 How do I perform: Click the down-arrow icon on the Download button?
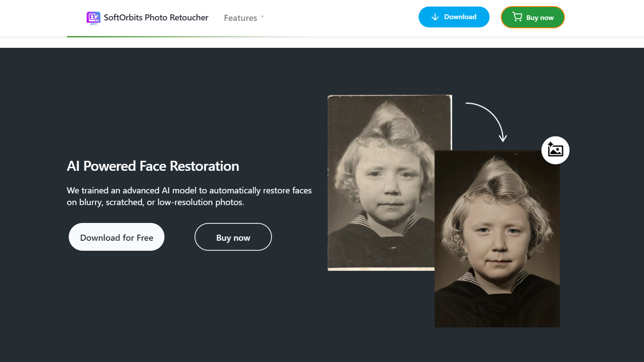tap(435, 17)
